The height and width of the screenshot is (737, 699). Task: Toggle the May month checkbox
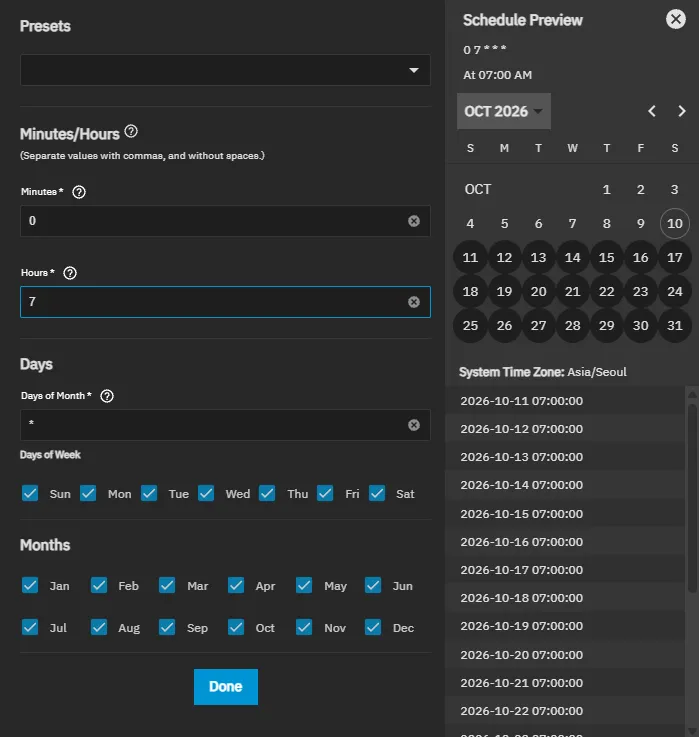tap(304, 585)
